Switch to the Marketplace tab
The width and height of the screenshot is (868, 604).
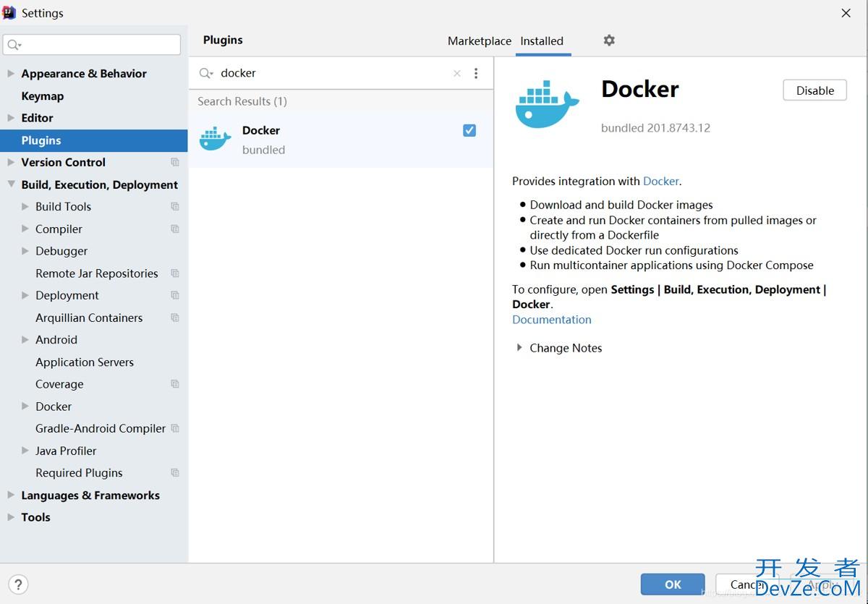(479, 41)
